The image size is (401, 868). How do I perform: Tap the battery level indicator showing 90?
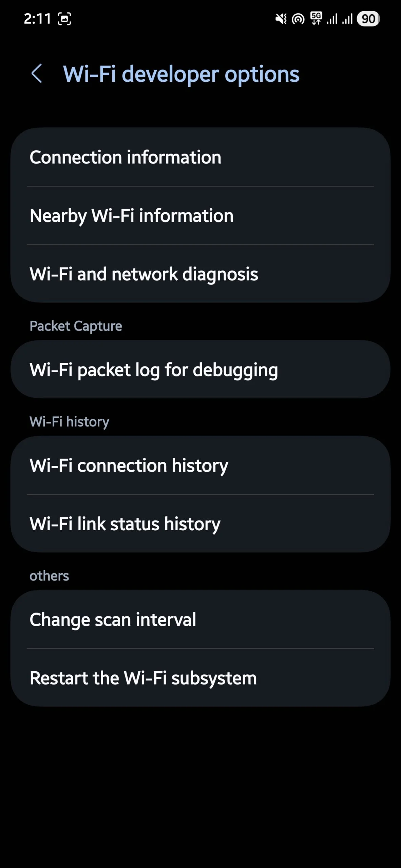[368, 19]
